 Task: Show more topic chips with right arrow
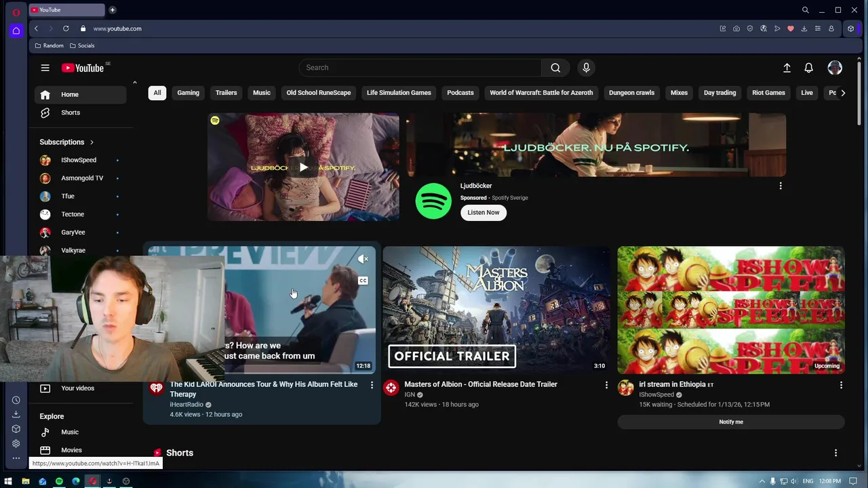pyautogui.click(x=843, y=93)
